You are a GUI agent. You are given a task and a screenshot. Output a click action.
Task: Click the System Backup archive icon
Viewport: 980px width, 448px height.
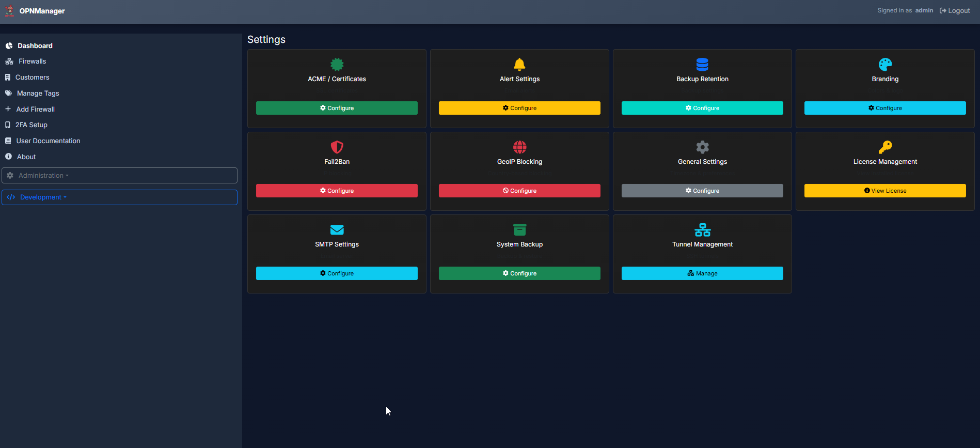click(x=519, y=230)
